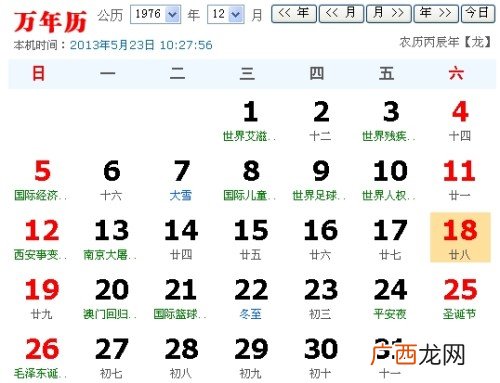Select December 27 lunar 初七
The image size is (500, 383).
[x=111, y=358]
